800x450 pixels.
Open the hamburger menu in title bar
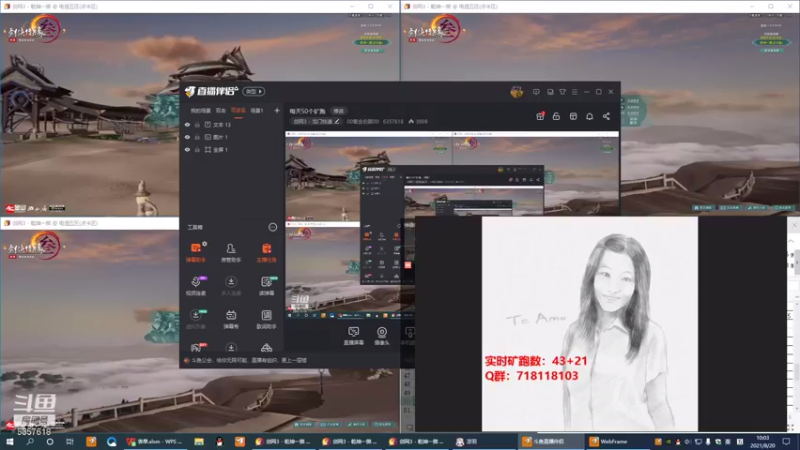coord(574,92)
